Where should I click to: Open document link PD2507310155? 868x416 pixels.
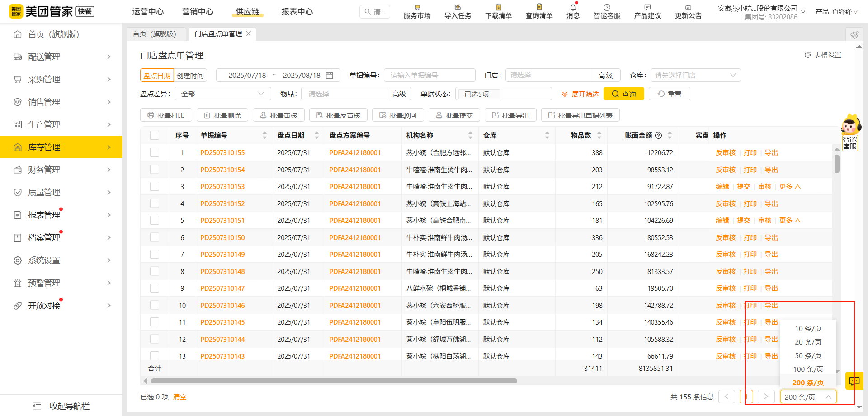tap(222, 153)
